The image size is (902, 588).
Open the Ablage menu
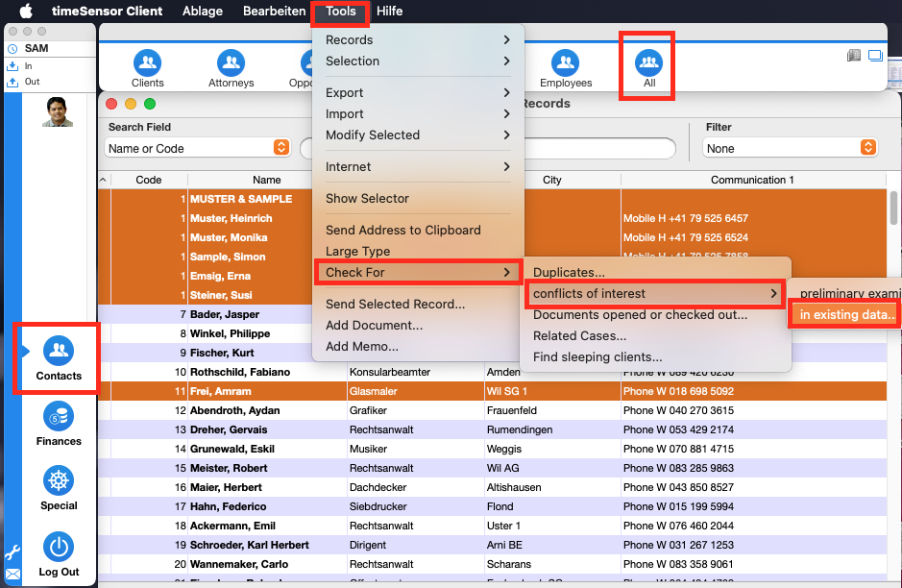(203, 11)
